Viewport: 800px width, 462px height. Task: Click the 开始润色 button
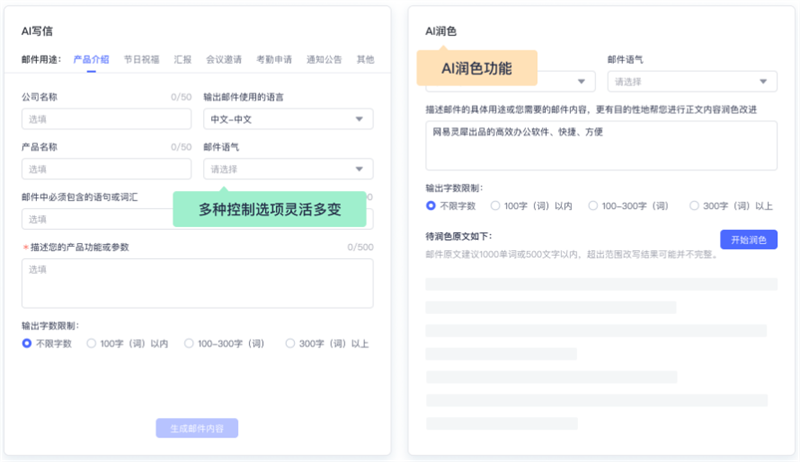click(748, 240)
